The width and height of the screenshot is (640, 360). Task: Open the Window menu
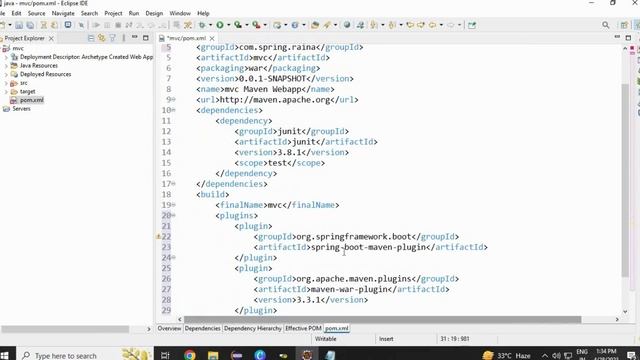click(x=180, y=13)
